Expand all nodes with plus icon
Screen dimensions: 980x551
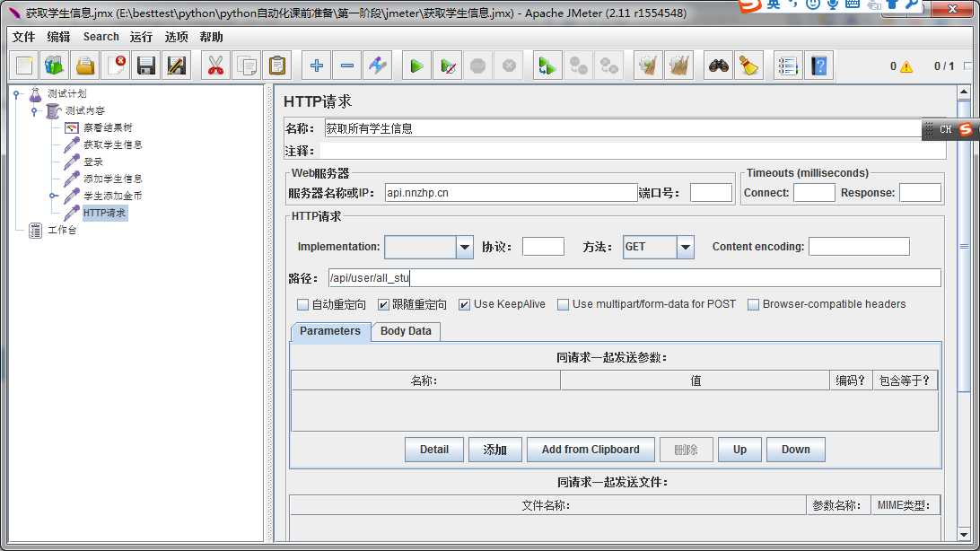click(x=316, y=66)
